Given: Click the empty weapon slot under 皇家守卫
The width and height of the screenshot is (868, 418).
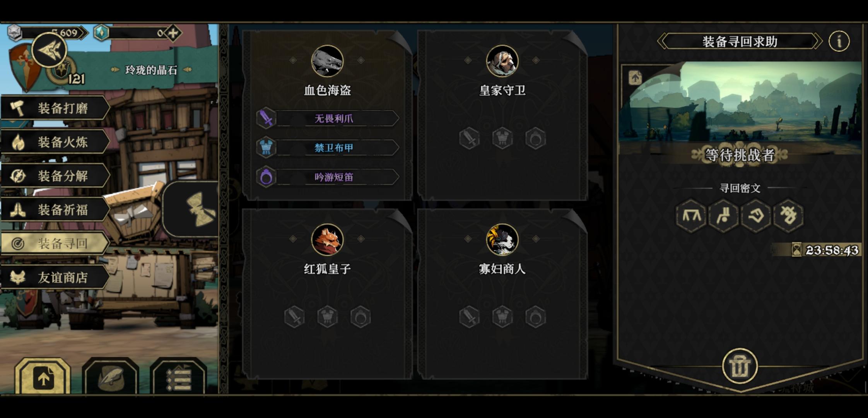Looking at the screenshot, I should pyautogui.click(x=469, y=138).
